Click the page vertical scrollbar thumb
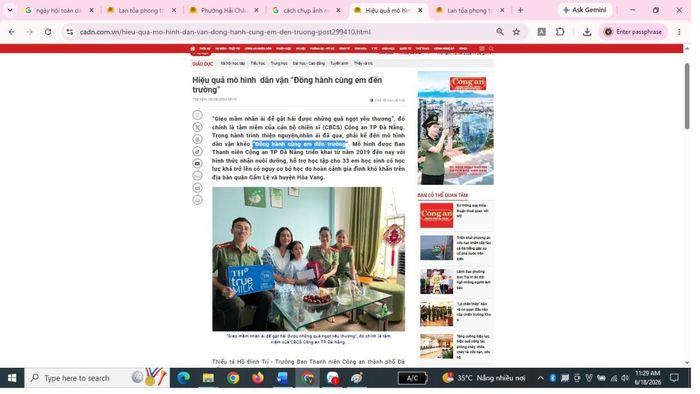 (x=687, y=96)
